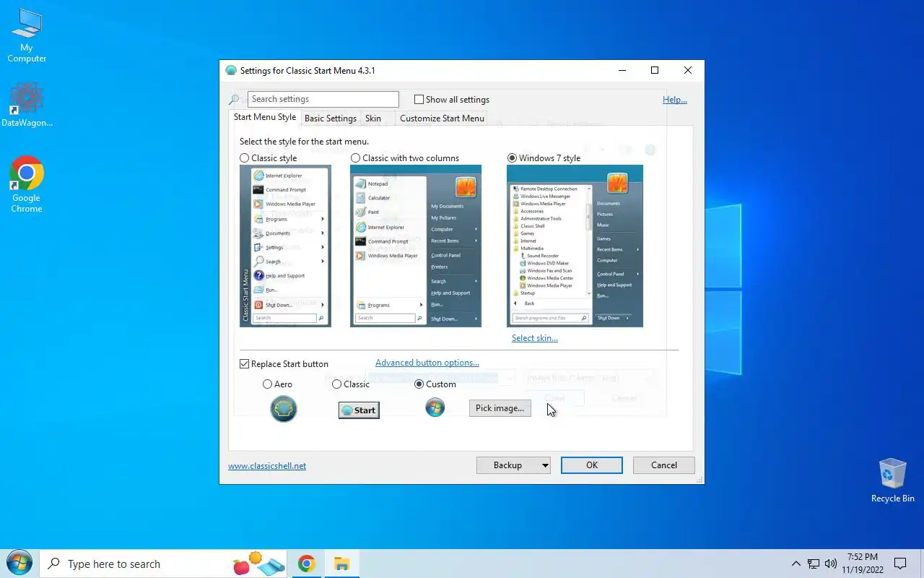The height and width of the screenshot is (578, 924).
Task: Open the Help... link
Action: 675,100
